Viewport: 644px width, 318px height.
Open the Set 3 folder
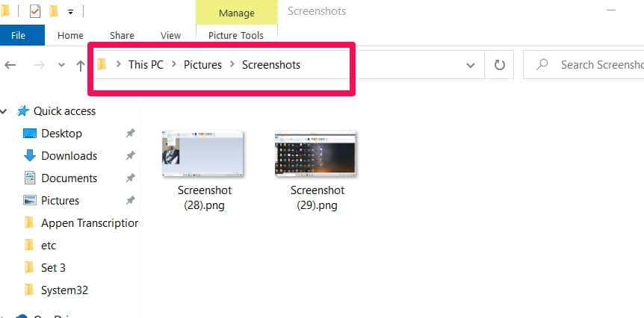click(x=53, y=268)
